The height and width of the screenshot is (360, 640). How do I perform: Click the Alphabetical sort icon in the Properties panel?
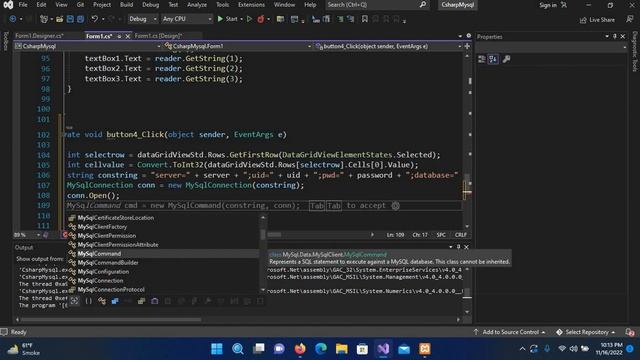493,59
